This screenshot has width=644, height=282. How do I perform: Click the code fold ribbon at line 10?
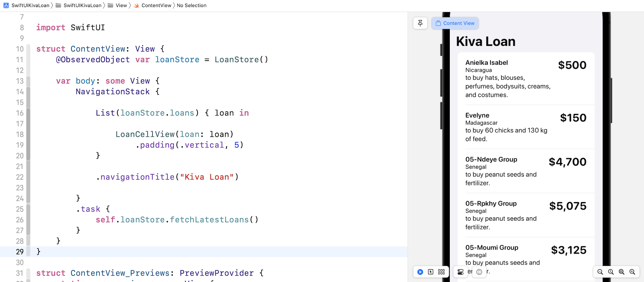[x=28, y=49]
